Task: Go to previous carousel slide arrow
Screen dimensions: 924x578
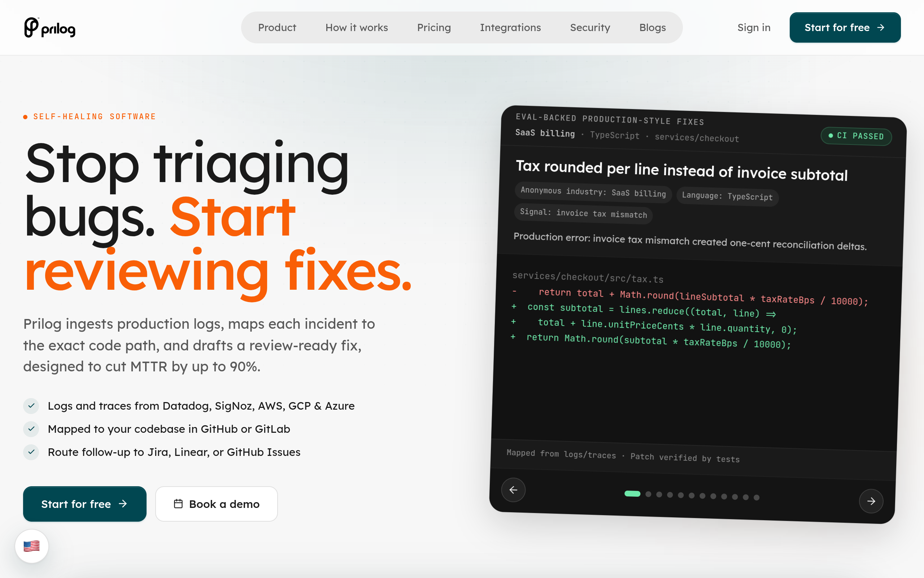Action: click(x=513, y=490)
